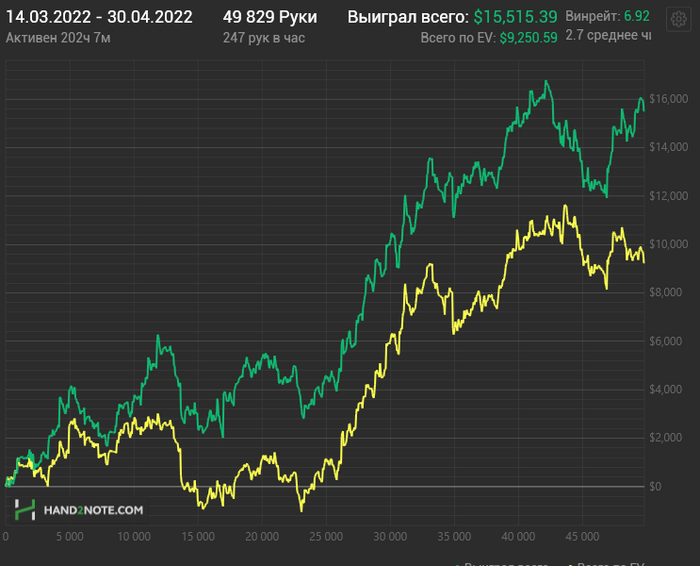Click the $12,000 y-axis label
Image resolution: width=700 pixels, height=566 pixels.
[668, 196]
